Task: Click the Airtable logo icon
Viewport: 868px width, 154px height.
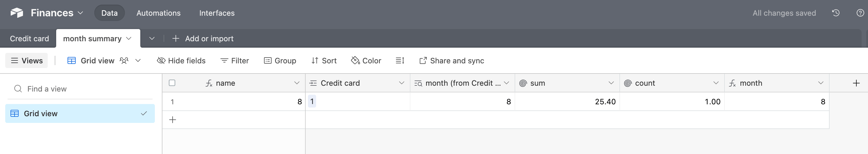Action: click(17, 13)
